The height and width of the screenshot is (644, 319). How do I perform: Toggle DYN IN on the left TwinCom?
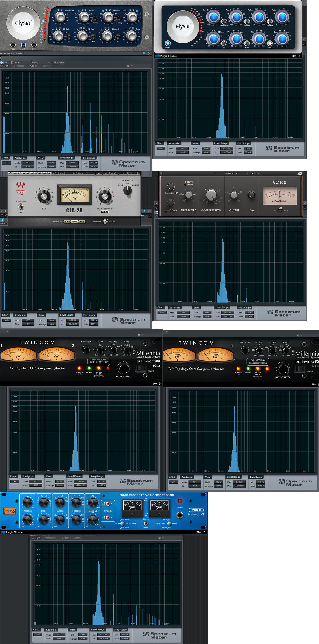(x=89, y=368)
